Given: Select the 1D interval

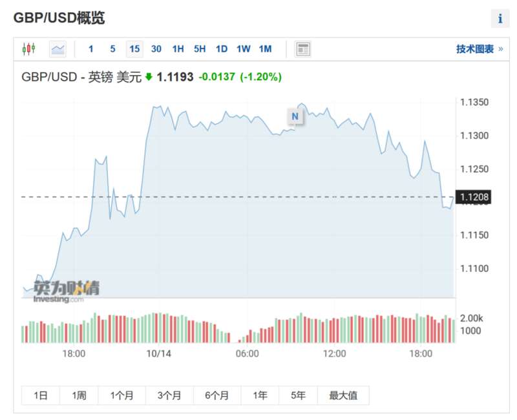Looking at the screenshot, I should 222,49.
